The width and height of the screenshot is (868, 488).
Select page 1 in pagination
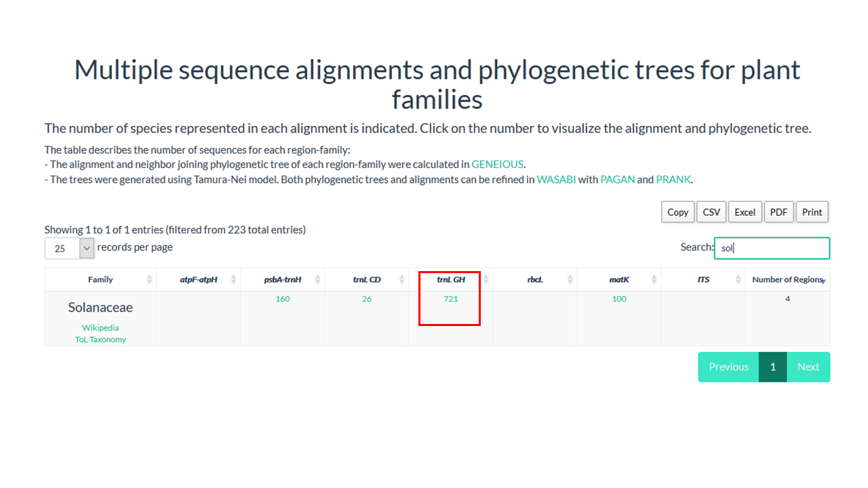[772, 367]
